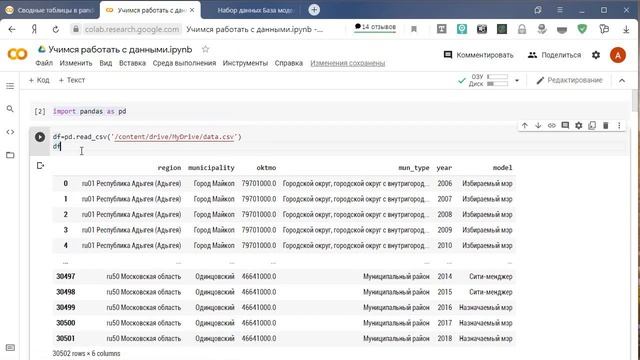640x360 pixels.
Task: Click the Yandex home button
Action: pyautogui.click(x=34, y=29)
